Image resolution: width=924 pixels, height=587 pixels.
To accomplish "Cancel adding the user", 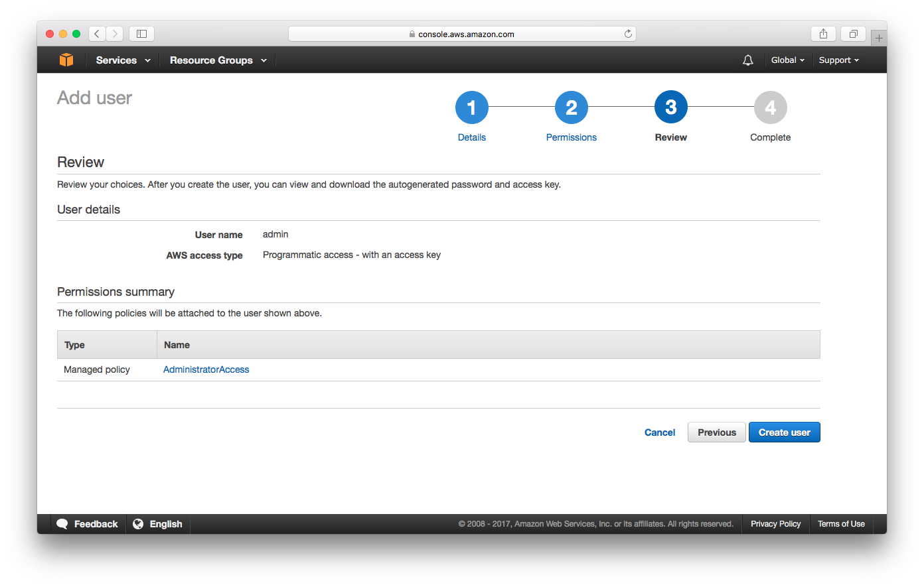I will 660,432.
